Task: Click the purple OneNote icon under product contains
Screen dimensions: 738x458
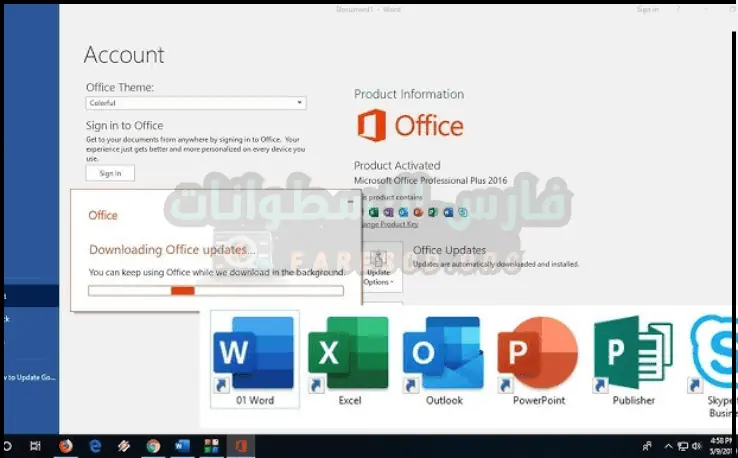Action: [388, 212]
